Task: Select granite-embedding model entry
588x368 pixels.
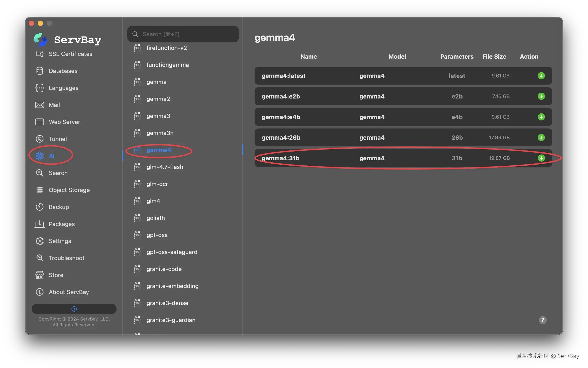Action: coord(172,286)
